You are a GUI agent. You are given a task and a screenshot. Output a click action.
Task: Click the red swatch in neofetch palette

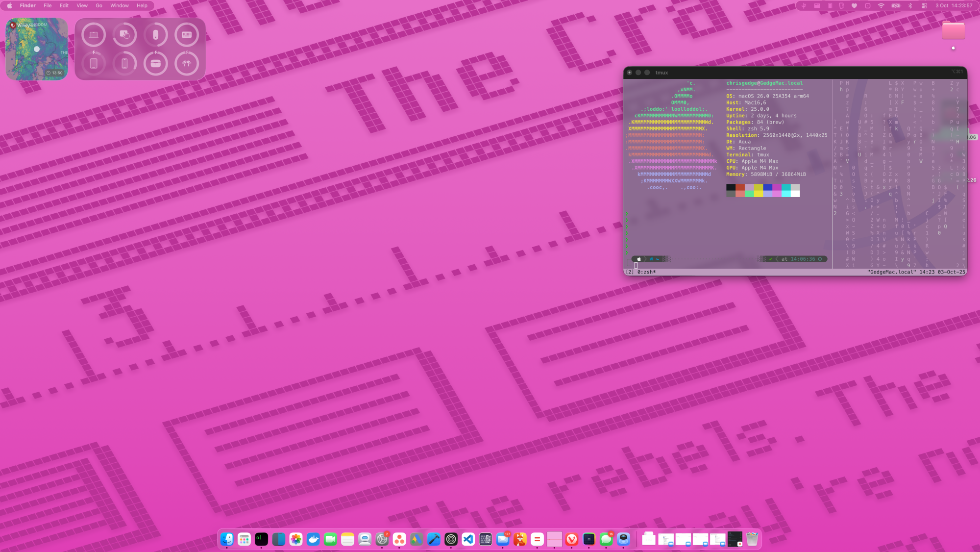click(740, 187)
